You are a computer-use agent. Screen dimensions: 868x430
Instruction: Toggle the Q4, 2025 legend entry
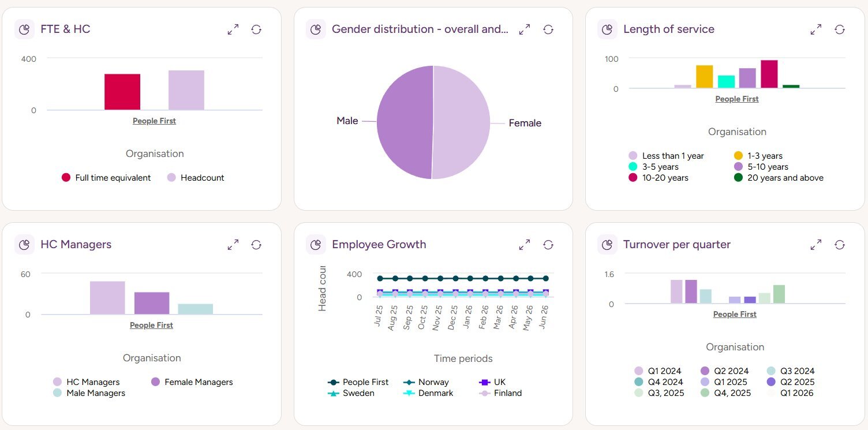726,393
